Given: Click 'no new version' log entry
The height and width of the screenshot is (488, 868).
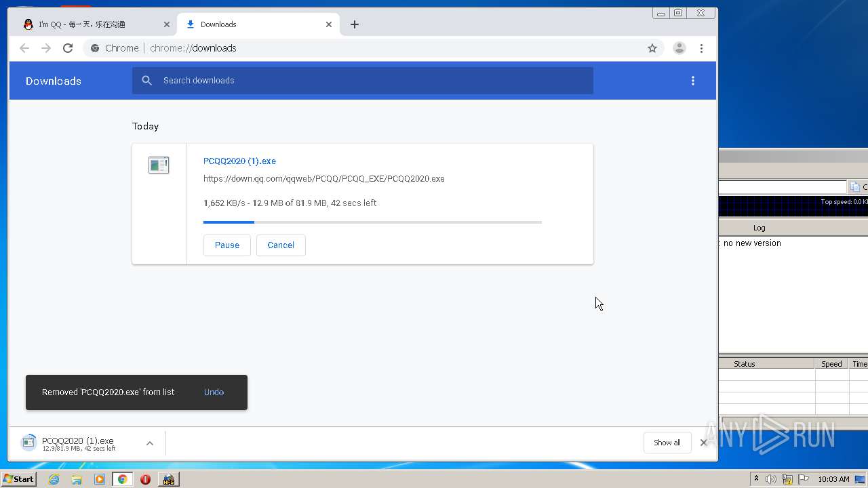Looking at the screenshot, I should point(752,243).
